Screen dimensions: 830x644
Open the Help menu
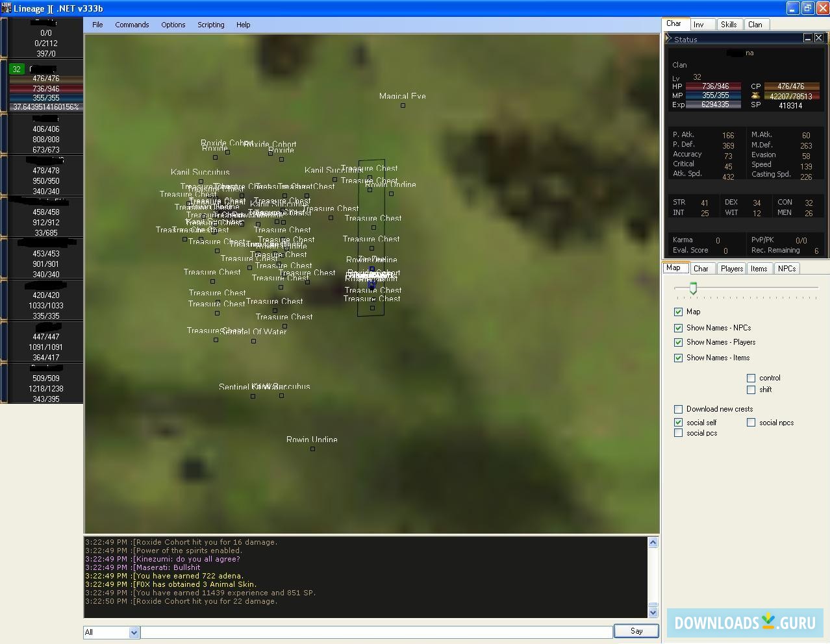coord(243,25)
